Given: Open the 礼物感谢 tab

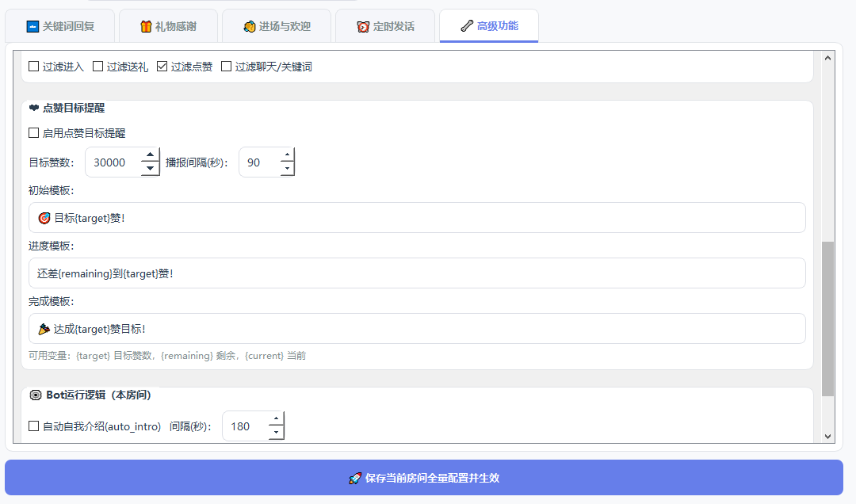Looking at the screenshot, I should tap(167, 26).
